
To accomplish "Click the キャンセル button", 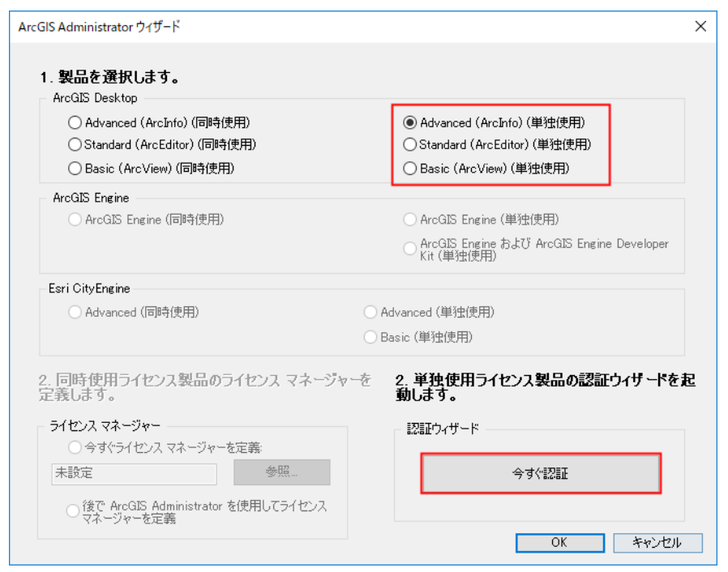I will pos(657,542).
